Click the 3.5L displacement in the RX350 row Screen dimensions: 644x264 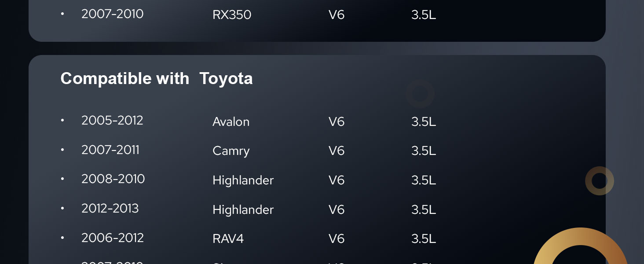[424, 15]
